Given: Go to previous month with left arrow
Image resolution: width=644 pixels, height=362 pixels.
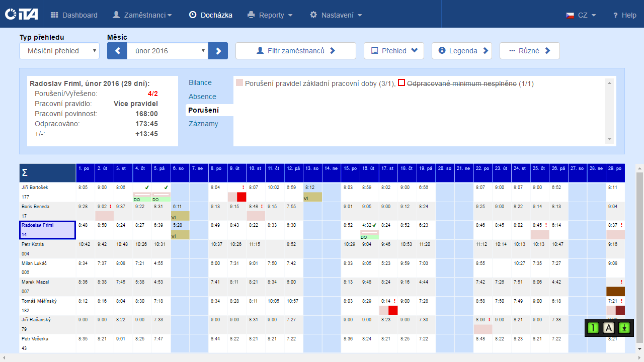Looking at the screenshot, I should click(117, 51).
